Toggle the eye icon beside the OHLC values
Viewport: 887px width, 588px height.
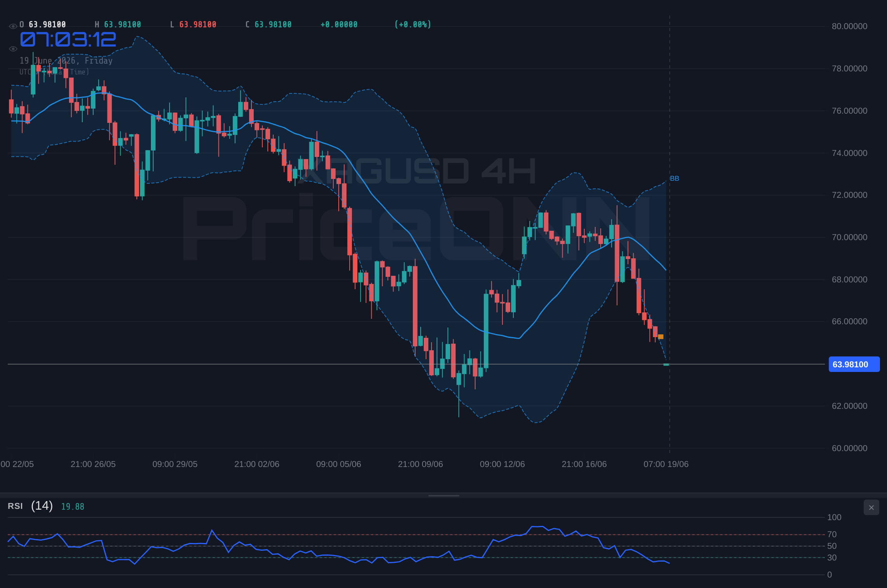[x=13, y=26]
